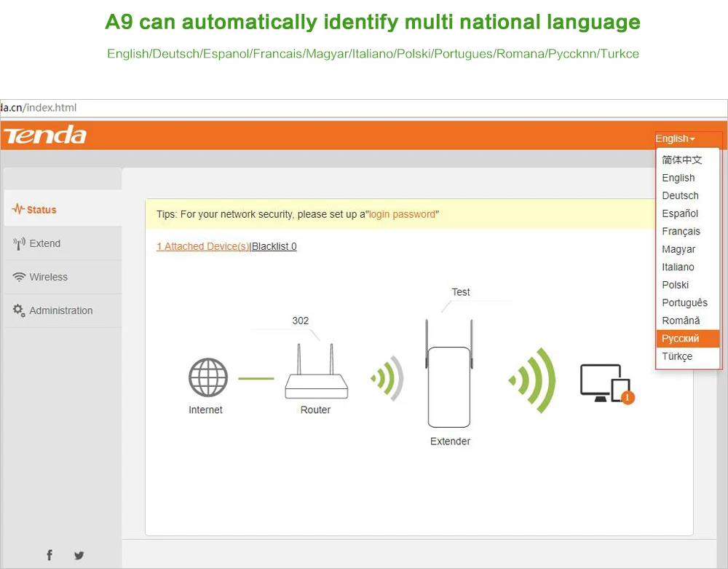Select Türkçe language option
728x569 pixels.
click(688, 356)
